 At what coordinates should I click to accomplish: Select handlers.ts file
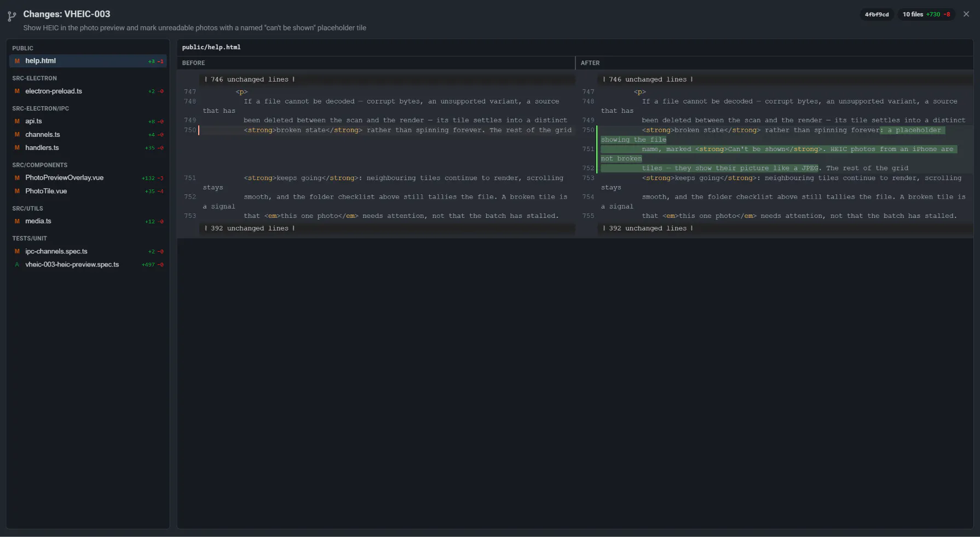88,147
